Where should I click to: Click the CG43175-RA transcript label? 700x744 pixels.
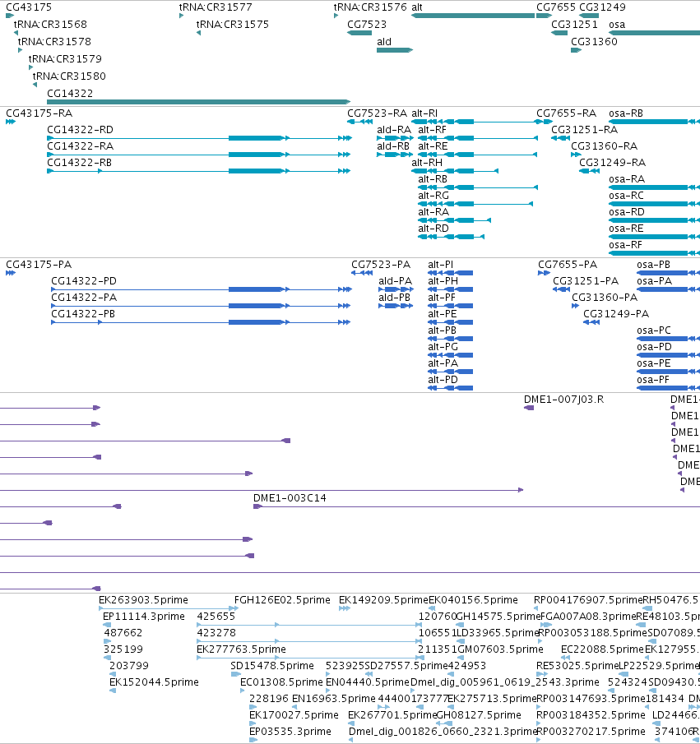[x=39, y=113]
